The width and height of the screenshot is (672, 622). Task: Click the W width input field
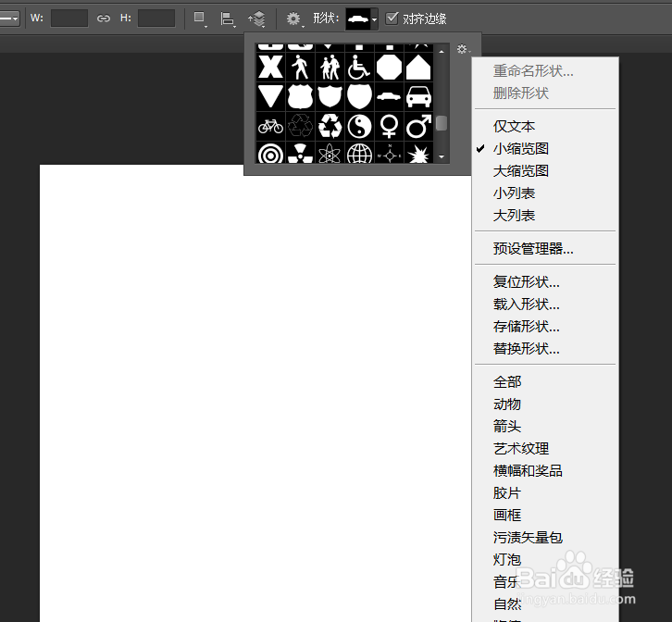tap(69, 18)
